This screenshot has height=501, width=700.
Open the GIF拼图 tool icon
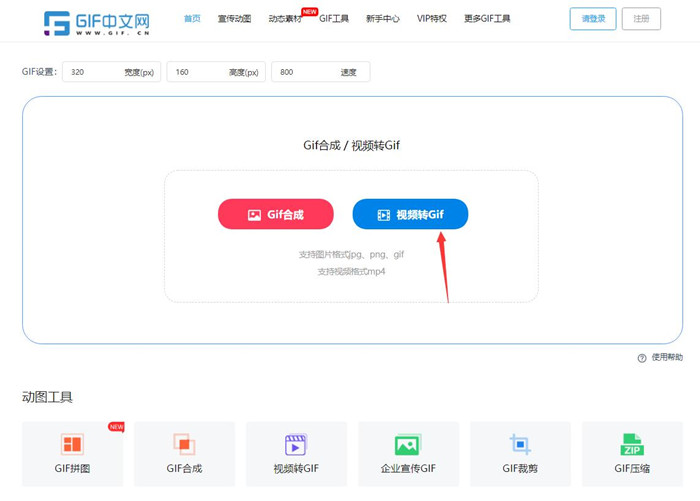click(x=73, y=445)
